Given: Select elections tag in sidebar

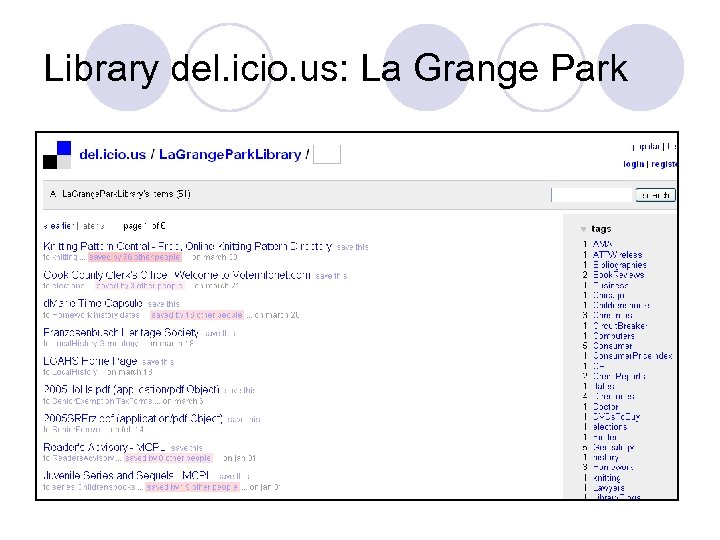Looking at the screenshot, I should pyautogui.click(x=610, y=427).
